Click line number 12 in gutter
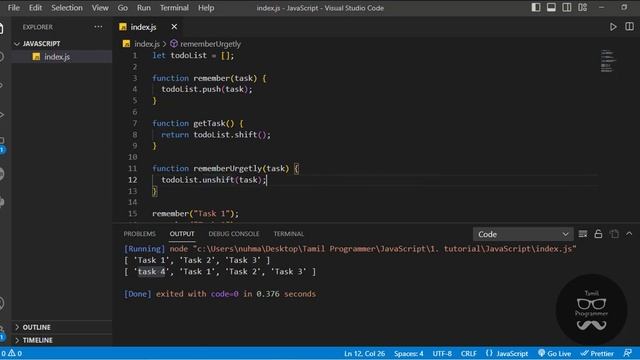Image resolution: width=640 pixels, height=360 pixels. pos(133,180)
